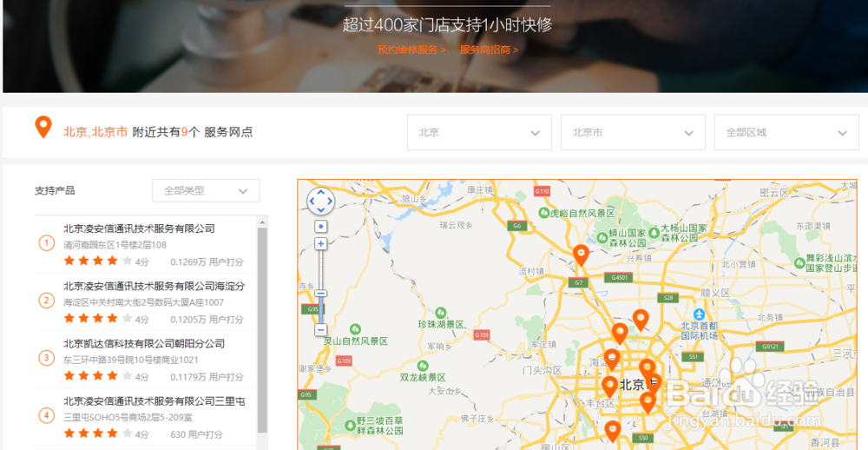Click the 顺义区 label on the map

click(x=715, y=293)
